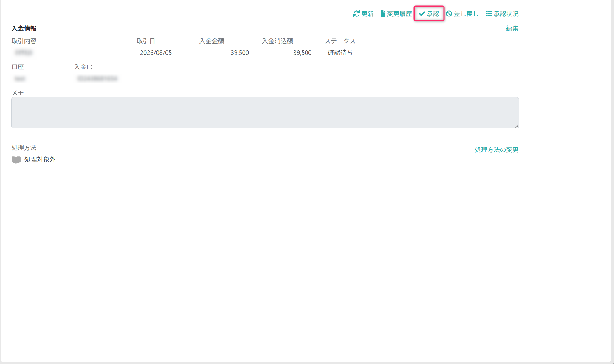This screenshot has width=614, height=364.
Task: Click the メモ text area resize handle
Action: 516,126
